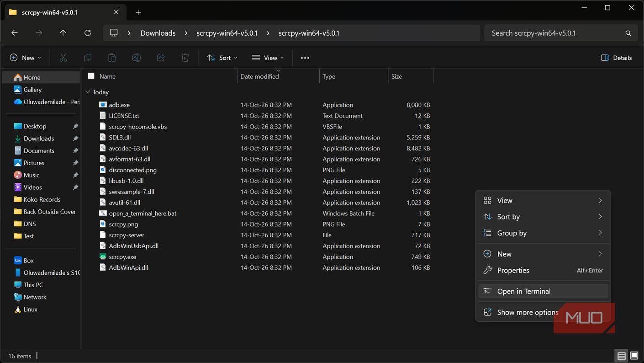
Task: Collapse the Today group
Action: click(88, 92)
